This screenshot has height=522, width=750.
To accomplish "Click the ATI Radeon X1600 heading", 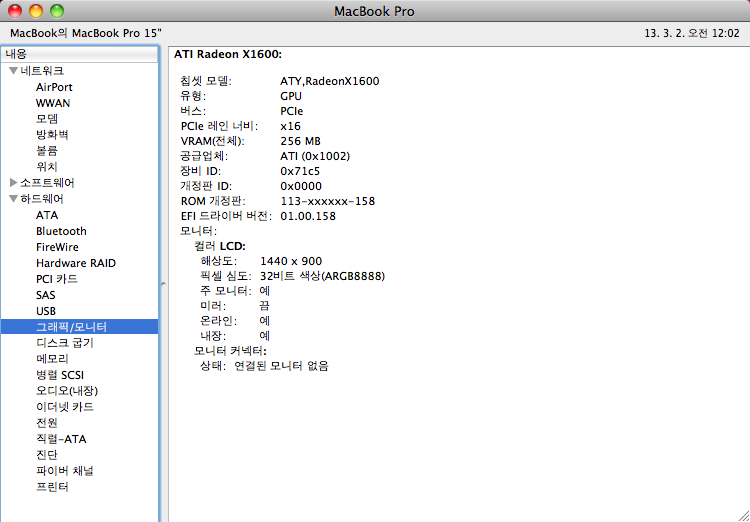I will (x=228, y=54).
